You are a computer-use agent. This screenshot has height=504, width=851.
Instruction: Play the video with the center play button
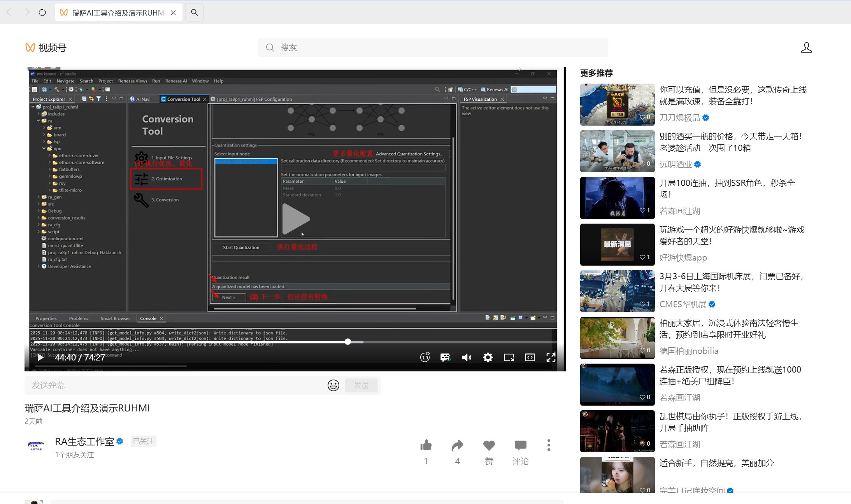(x=296, y=219)
